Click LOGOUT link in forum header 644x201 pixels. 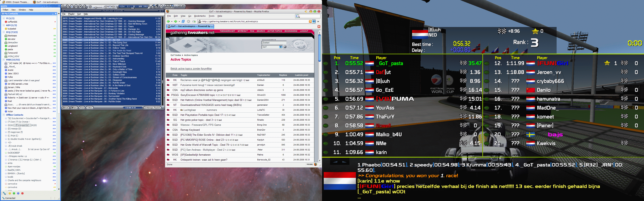click(304, 31)
